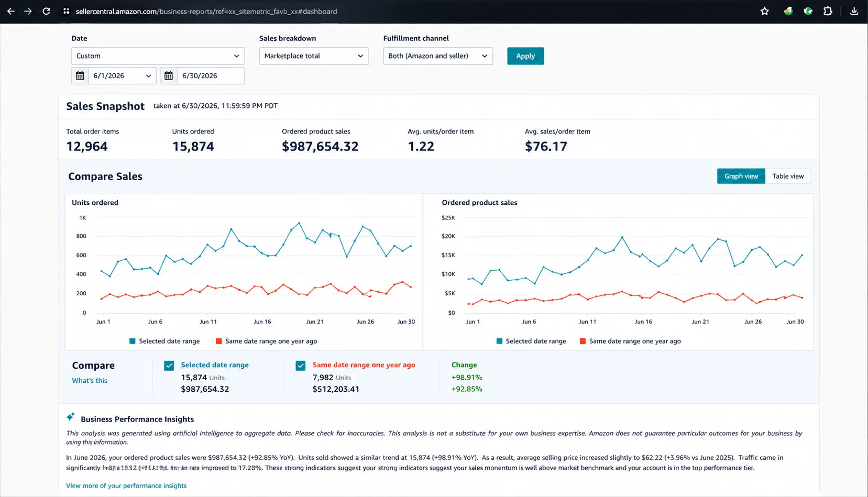Image resolution: width=868 pixels, height=497 pixels.
Task: Open the Date dropdown set to Custom
Action: pos(158,56)
